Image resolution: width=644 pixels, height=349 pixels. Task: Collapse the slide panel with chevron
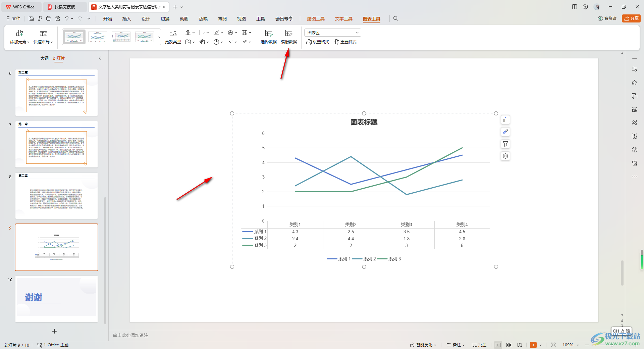(100, 58)
